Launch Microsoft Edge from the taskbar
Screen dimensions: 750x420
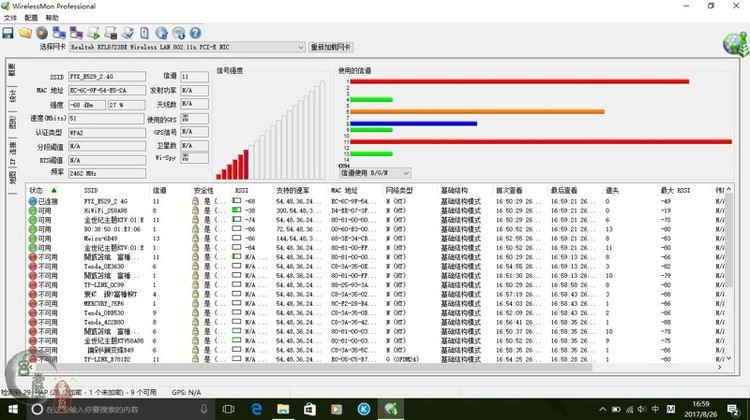pyautogui.click(x=256, y=409)
